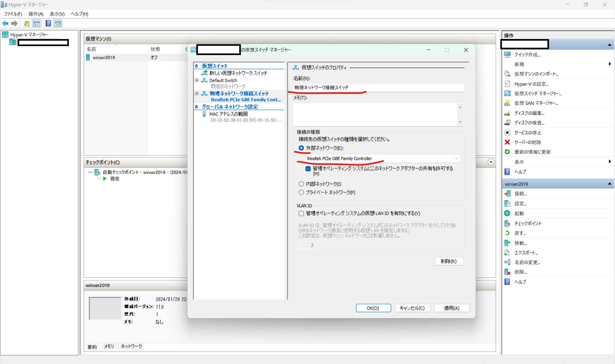Click the green 最新の情報に更新 refresh icon

tap(507, 152)
